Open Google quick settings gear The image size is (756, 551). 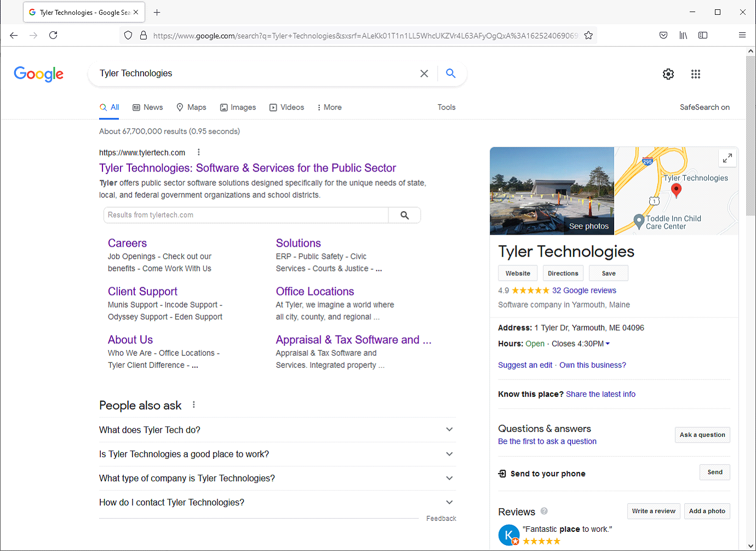[668, 74]
